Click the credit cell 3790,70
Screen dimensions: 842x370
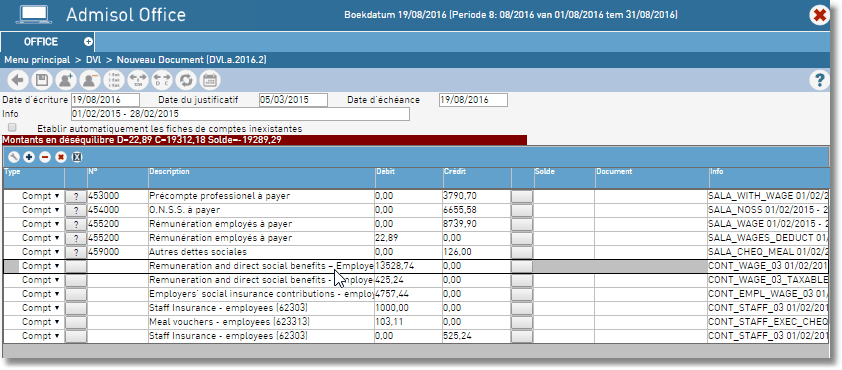click(477, 196)
